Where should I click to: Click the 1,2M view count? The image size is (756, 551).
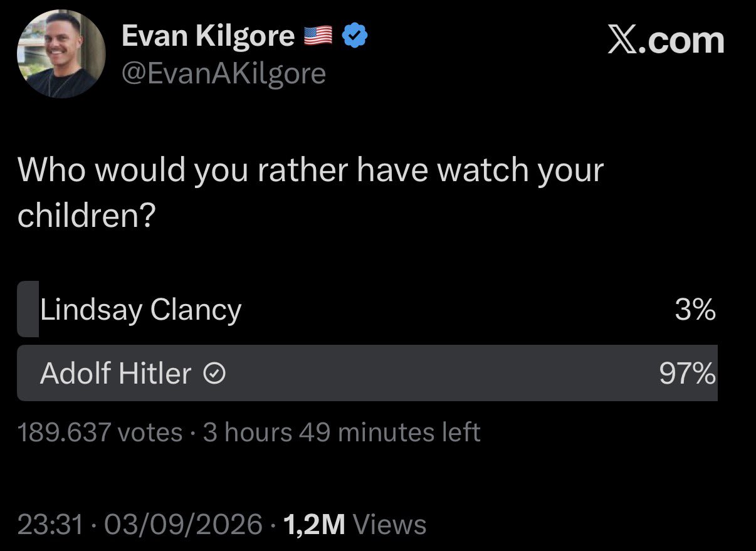coord(314,524)
